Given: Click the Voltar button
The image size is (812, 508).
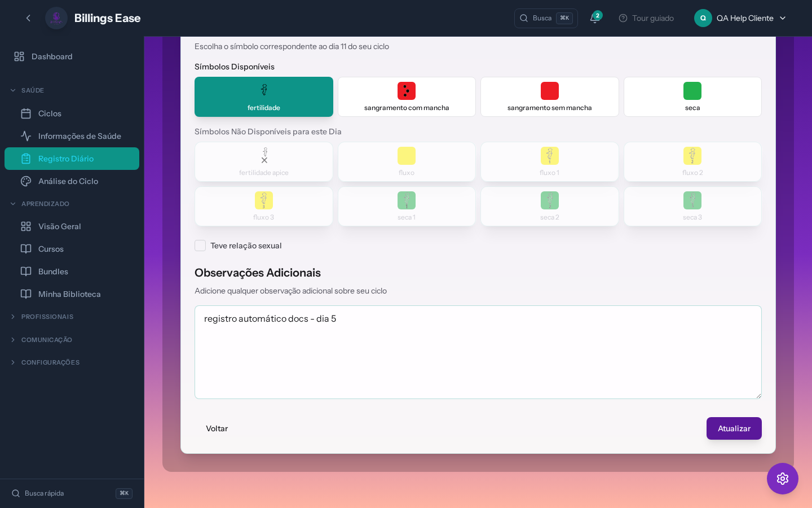Looking at the screenshot, I should tap(217, 428).
